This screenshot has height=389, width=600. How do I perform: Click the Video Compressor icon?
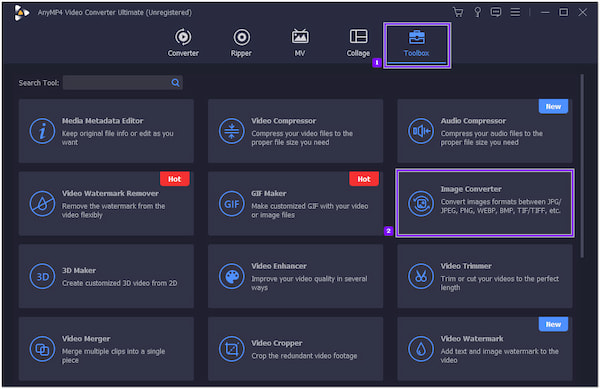232,131
